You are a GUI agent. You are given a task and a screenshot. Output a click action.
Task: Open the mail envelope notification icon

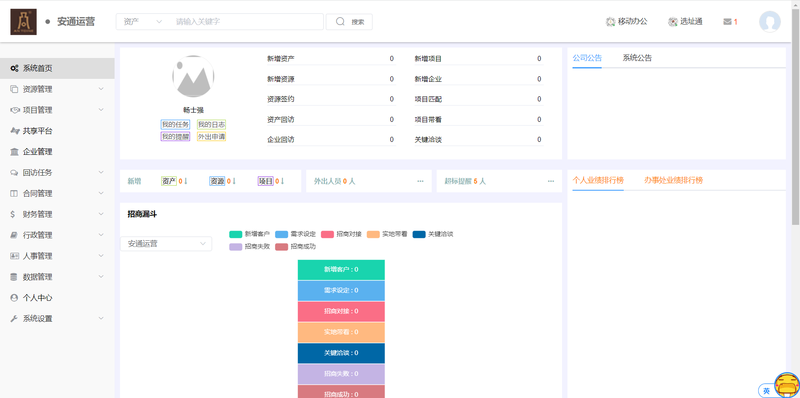[728, 22]
